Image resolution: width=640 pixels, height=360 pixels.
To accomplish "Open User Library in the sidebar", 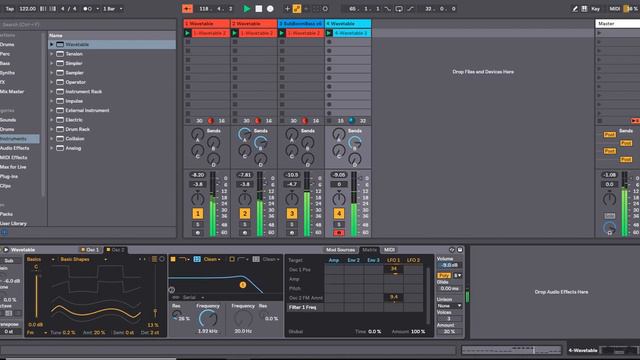I will [13, 223].
